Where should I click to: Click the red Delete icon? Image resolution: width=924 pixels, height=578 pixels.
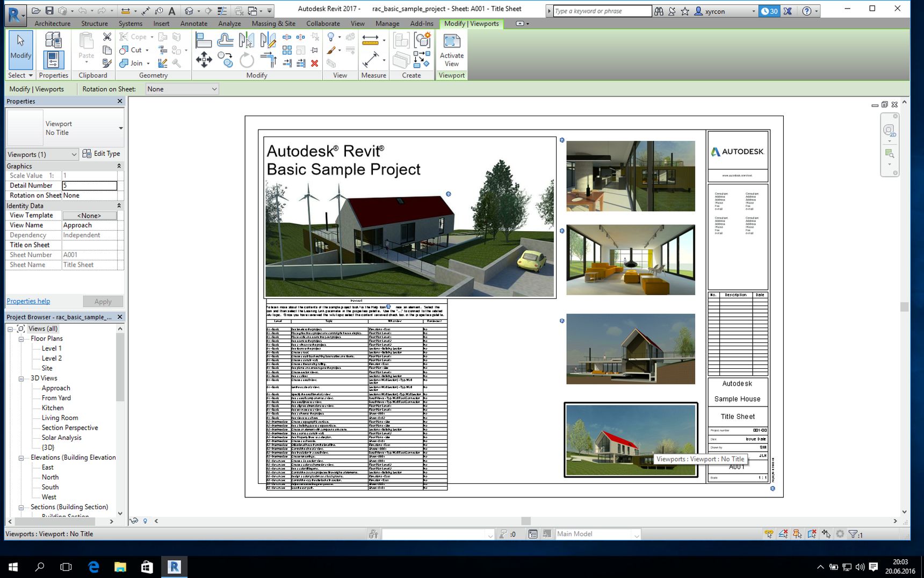tap(315, 63)
